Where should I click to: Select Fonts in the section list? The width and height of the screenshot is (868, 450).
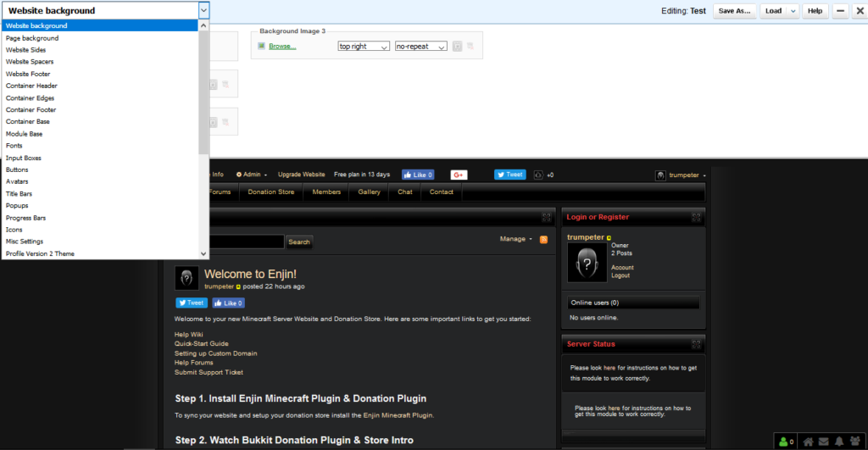(x=100, y=146)
